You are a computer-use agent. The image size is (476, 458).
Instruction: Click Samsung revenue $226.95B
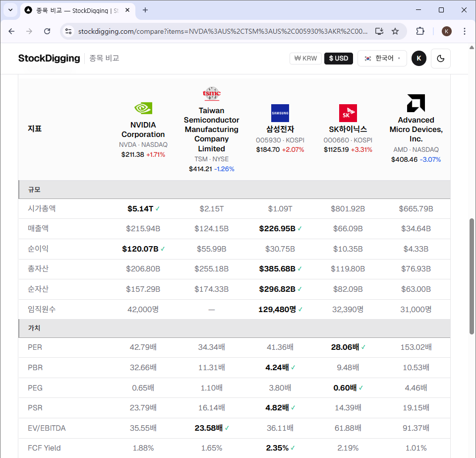coord(277,229)
